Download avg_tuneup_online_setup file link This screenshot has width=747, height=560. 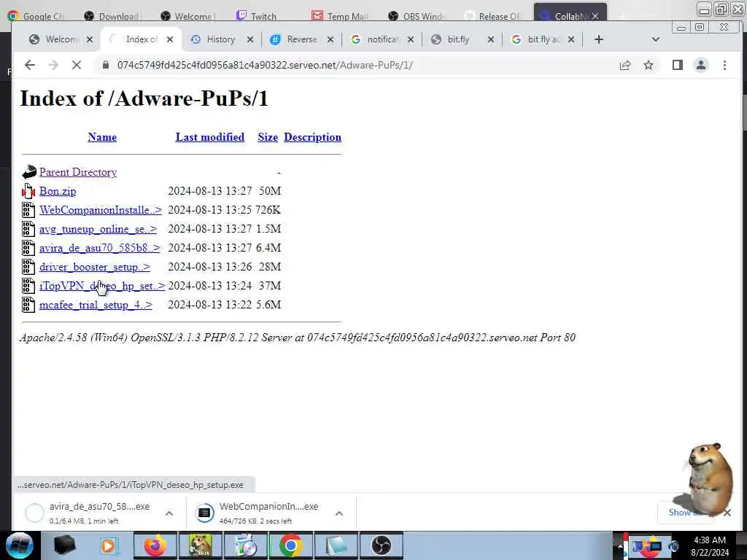click(x=98, y=229)
